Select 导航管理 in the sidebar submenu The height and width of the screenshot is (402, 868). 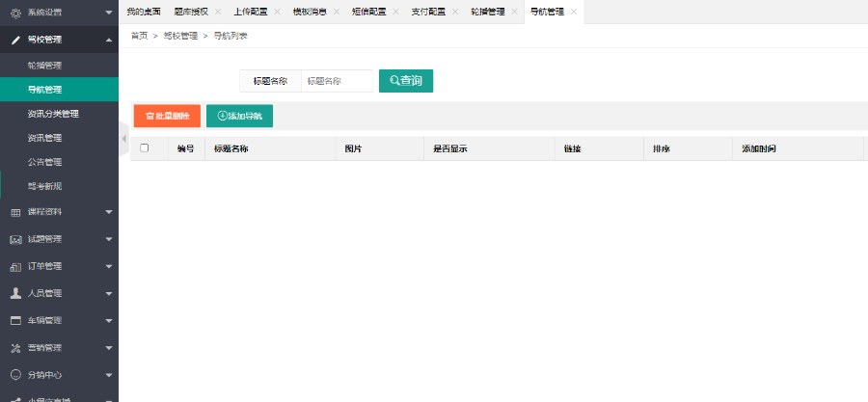pos(59,90)
